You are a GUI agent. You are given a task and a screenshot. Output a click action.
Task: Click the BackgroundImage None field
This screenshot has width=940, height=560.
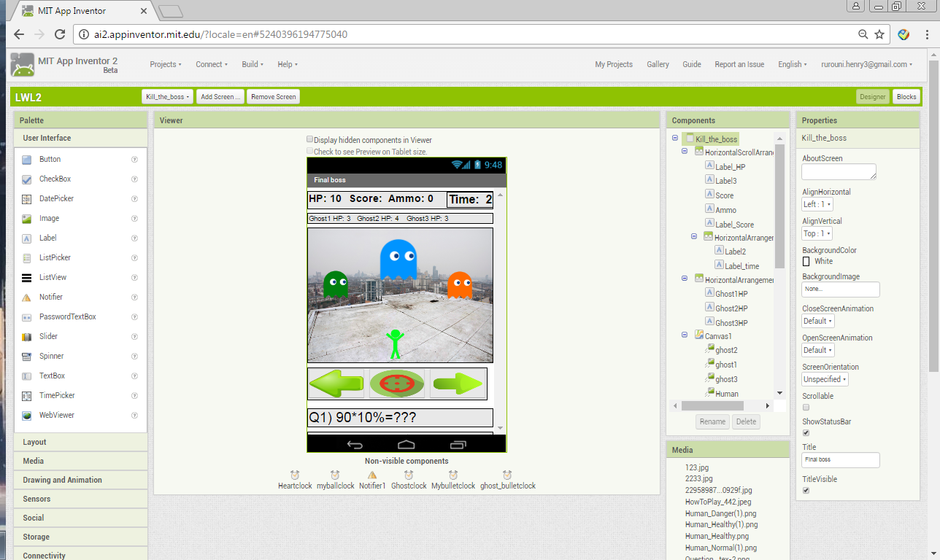pyautogui.click(x=841, y=289)
